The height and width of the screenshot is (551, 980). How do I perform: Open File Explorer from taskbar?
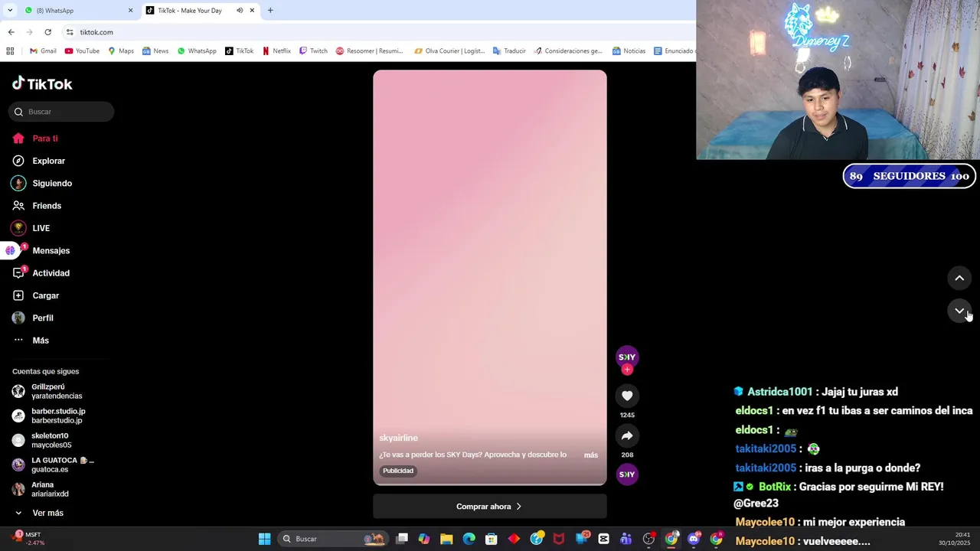click(446, 539)
